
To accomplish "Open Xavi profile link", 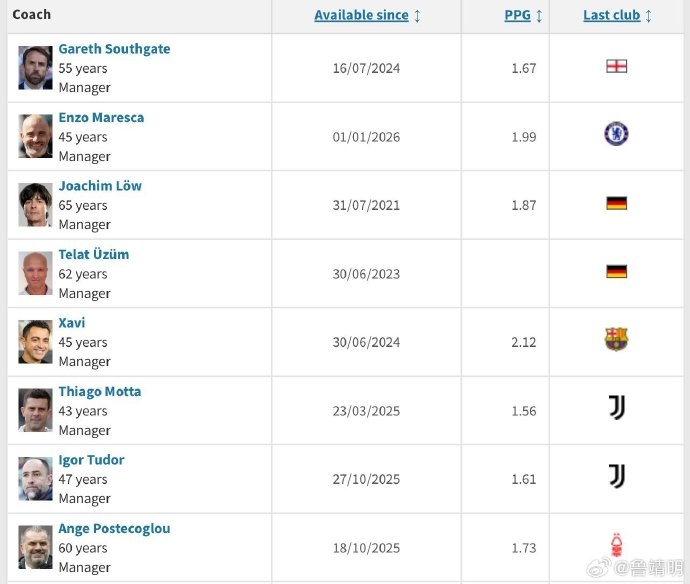I will click(x=72, y=323).
